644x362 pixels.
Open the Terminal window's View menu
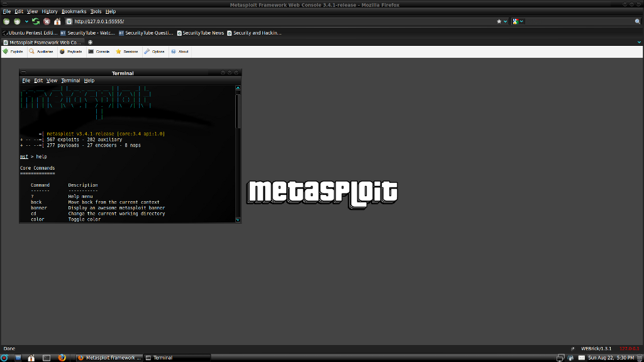pyautogui.click(x=52, y=80)
